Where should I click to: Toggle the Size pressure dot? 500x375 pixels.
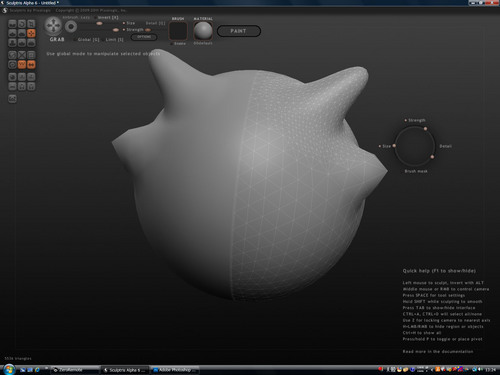124,23
